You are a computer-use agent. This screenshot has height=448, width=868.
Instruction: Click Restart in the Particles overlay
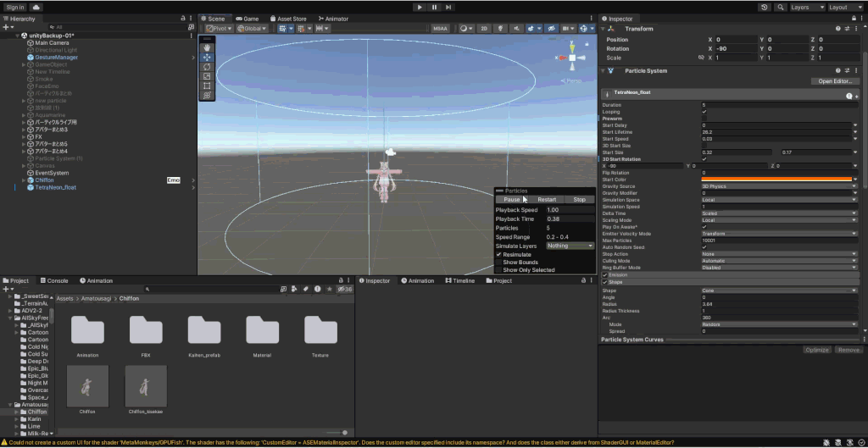[547, 200]
